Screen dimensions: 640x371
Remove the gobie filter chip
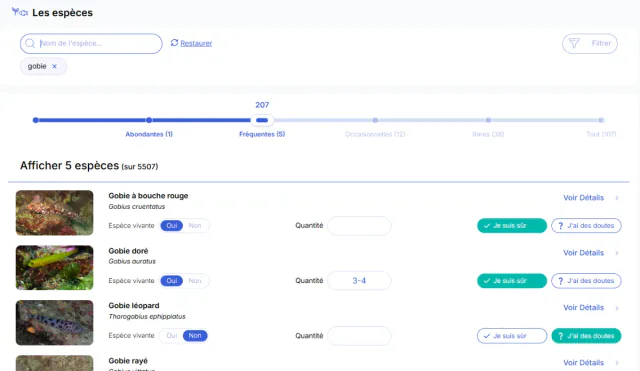[x=54, y=66]
